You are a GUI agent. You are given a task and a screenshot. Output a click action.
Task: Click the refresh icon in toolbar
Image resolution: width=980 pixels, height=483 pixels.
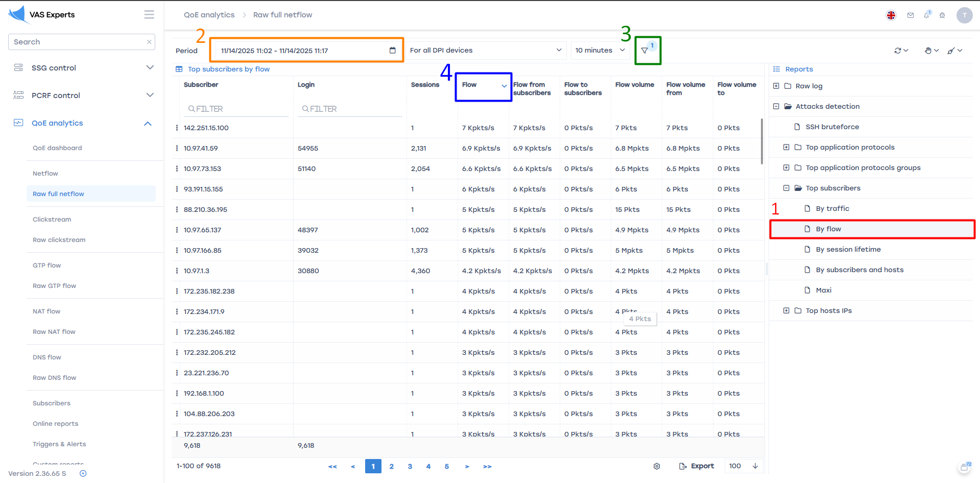tap(898, 51)
